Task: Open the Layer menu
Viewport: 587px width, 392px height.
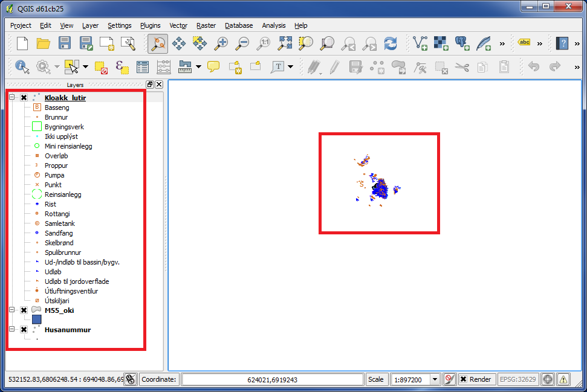Action: pos(90,25)
